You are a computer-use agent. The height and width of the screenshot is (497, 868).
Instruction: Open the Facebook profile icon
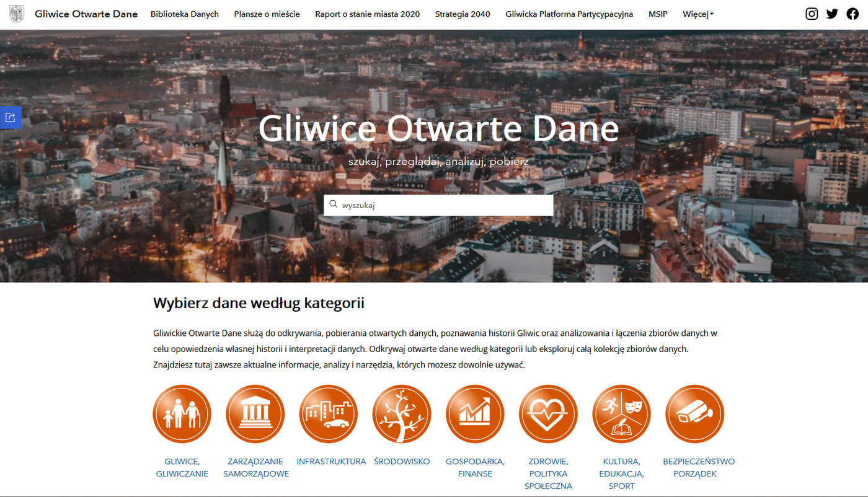[852, 14]
